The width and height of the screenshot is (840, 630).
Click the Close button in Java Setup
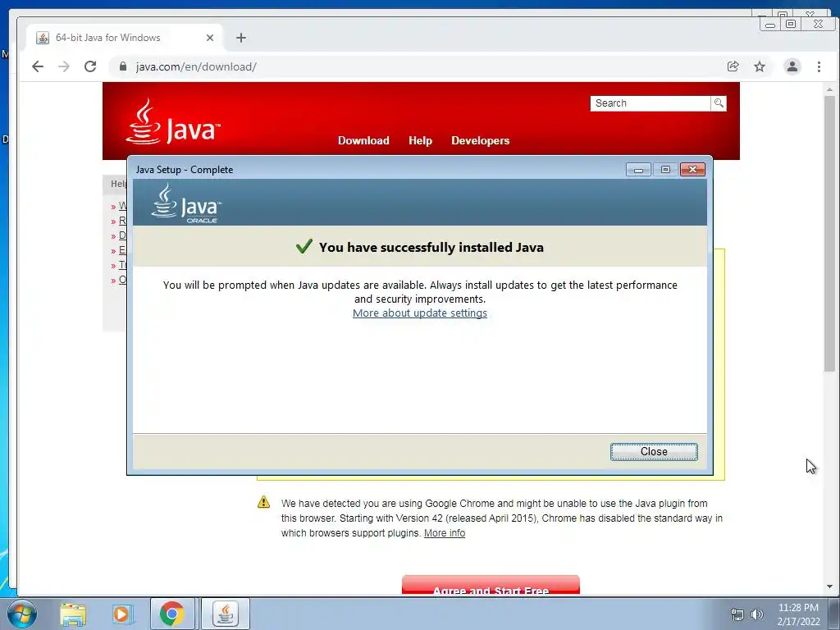click(x=654, y=452)
